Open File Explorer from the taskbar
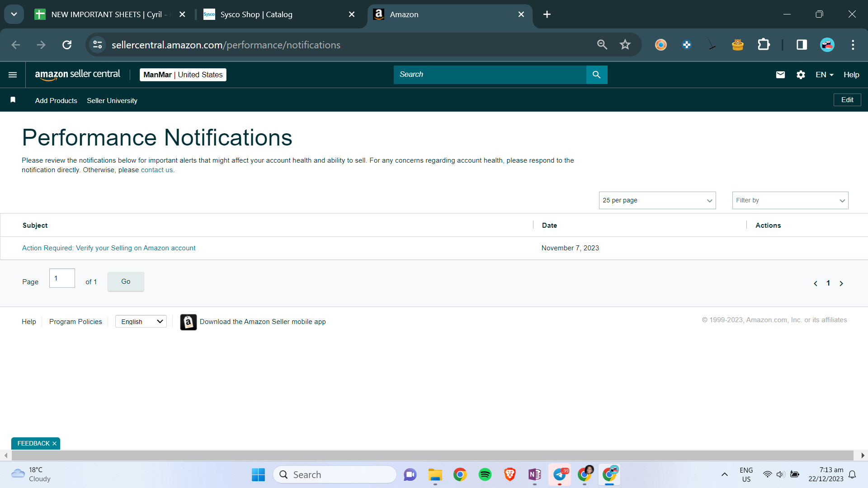Image resolution: width=868 pixels, height=488 pixels. [435, 474]
